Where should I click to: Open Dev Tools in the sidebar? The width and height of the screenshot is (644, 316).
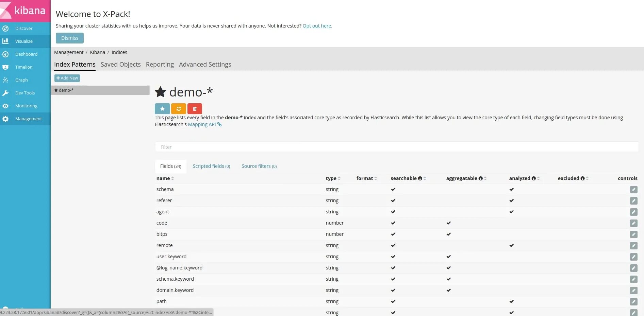coord(25,93)
